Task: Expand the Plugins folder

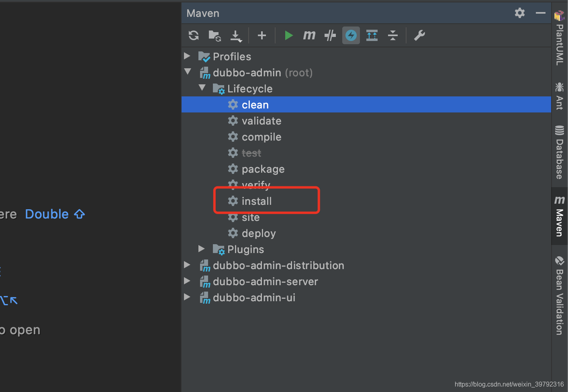Action: pos(202,249)
